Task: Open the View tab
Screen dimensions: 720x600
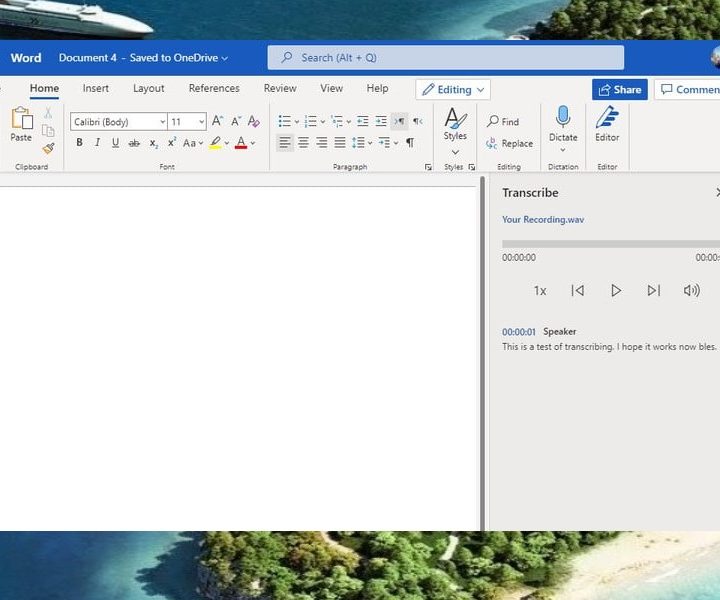Action: 332,88
